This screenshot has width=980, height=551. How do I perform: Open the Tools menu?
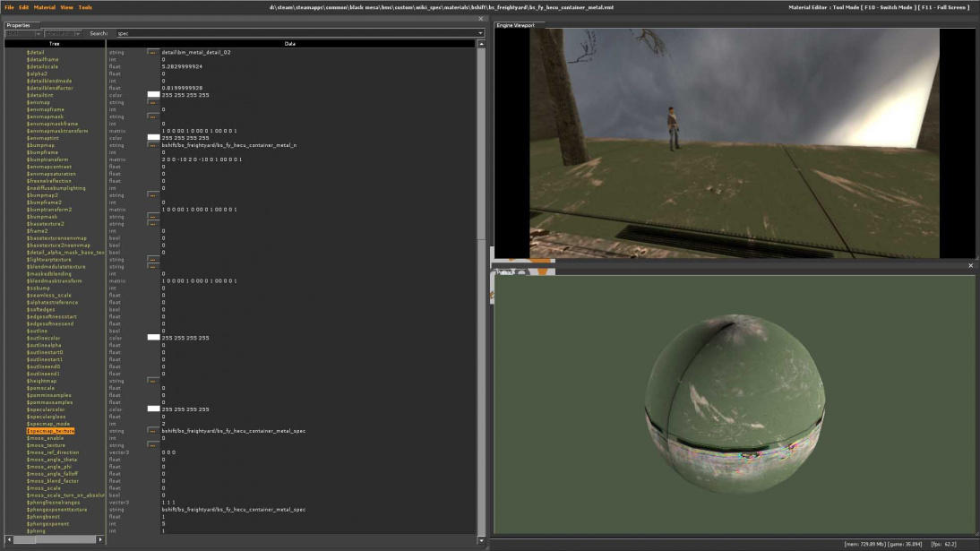point(85,7)
